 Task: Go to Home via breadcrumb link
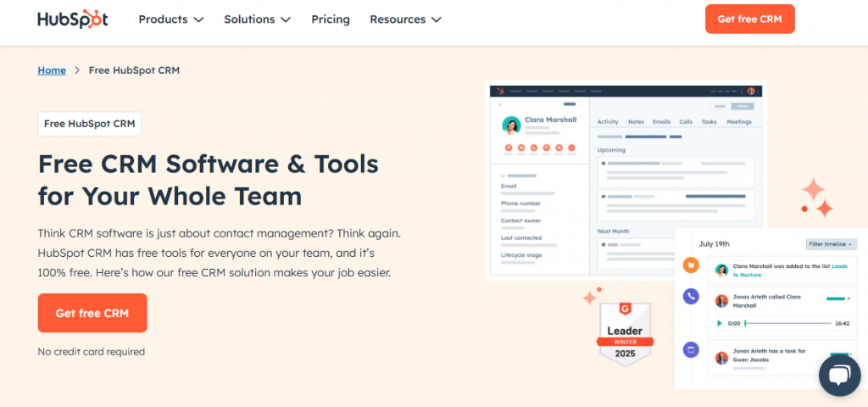tap(52, 70)
